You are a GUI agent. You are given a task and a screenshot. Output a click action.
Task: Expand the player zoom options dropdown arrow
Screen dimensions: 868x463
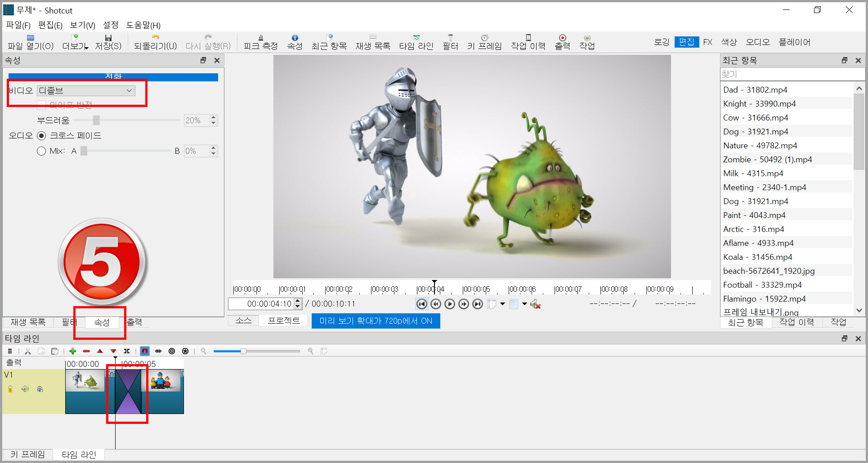coord(502,304)
